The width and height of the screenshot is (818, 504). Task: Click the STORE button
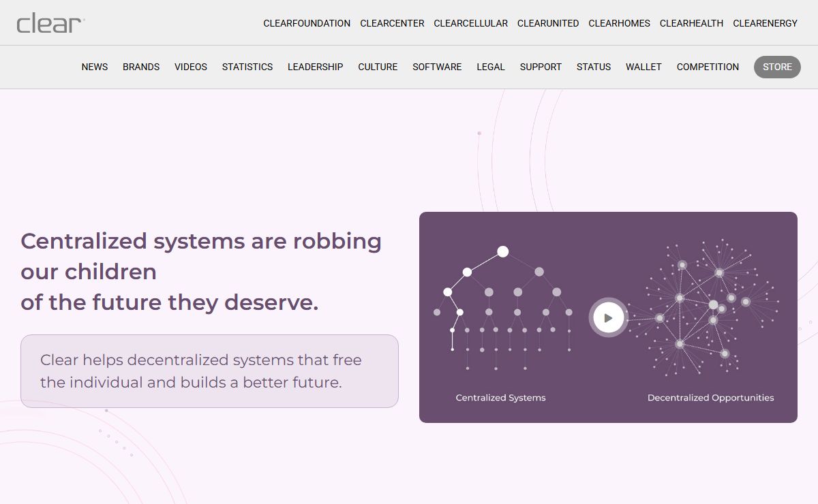point(777,67)
